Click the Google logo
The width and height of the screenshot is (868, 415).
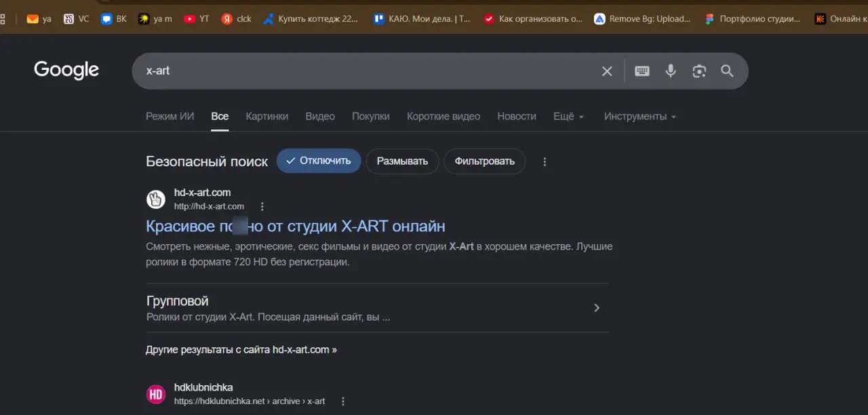[x=66, y=70]
